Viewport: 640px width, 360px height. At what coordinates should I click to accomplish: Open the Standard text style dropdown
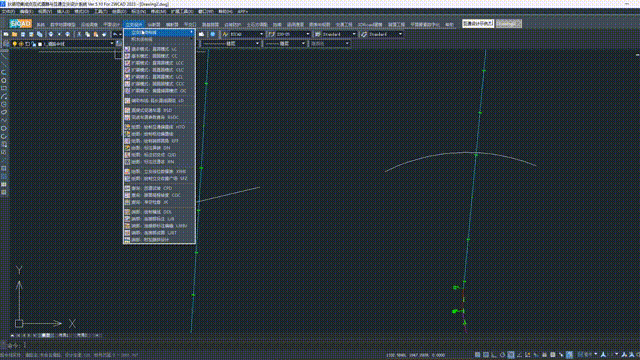coord(335,34)
